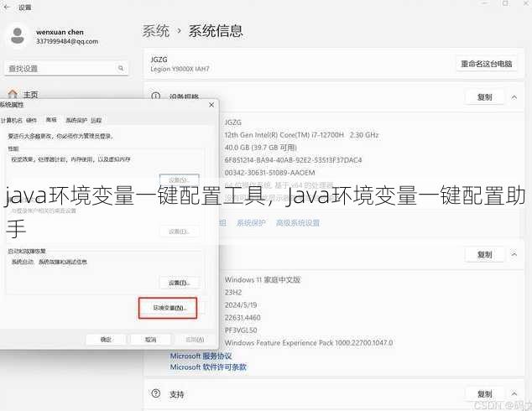Click the 3371999484@qq.com account email
Screen dimensions: 532x411
click(x=67, y=41)
